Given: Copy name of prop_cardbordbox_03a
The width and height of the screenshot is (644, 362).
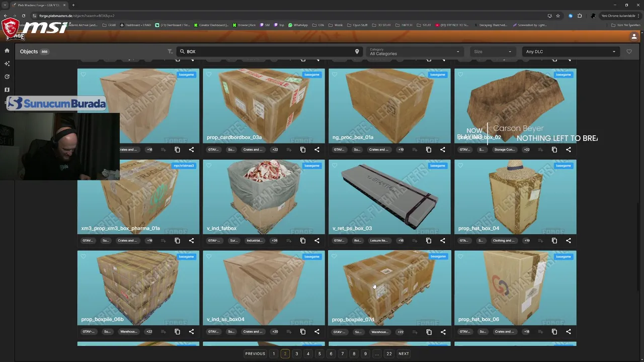Looking at the screenshot, I should pos(303,149).
